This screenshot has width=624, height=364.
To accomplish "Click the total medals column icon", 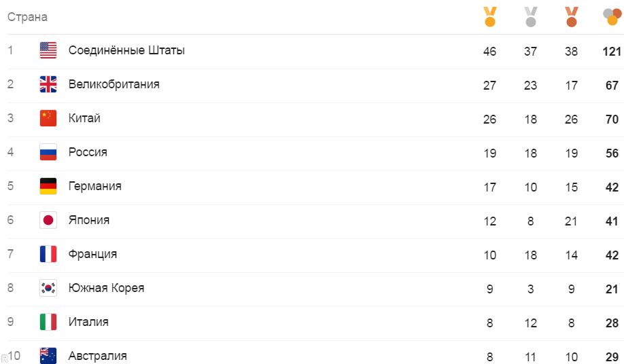I will [612, 17].
